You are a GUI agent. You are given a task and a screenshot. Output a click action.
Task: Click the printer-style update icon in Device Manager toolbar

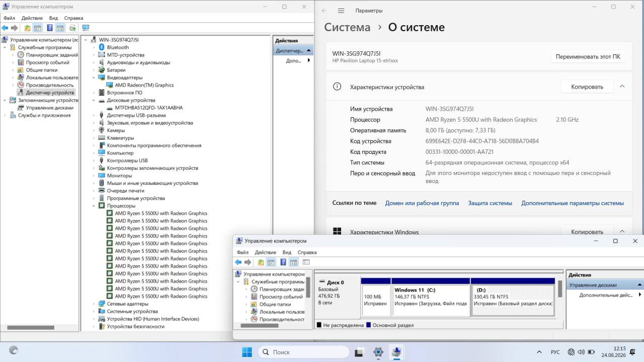[x=72, y=28]
